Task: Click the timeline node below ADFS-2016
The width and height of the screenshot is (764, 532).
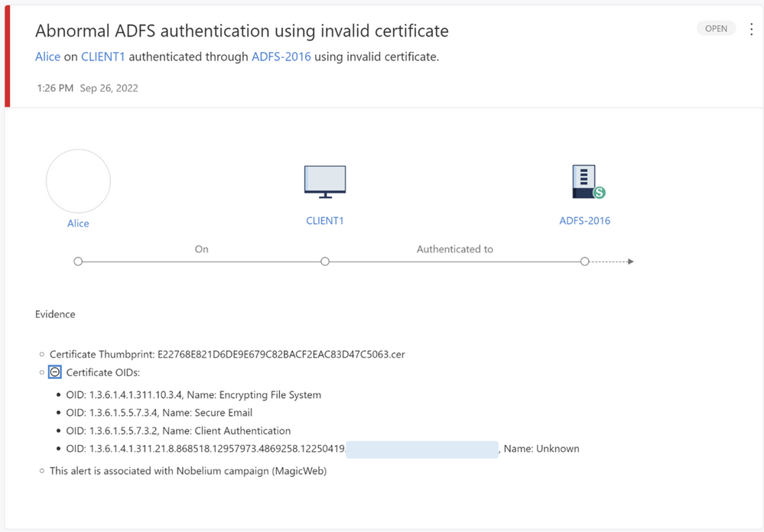Action: click(585, 261)
